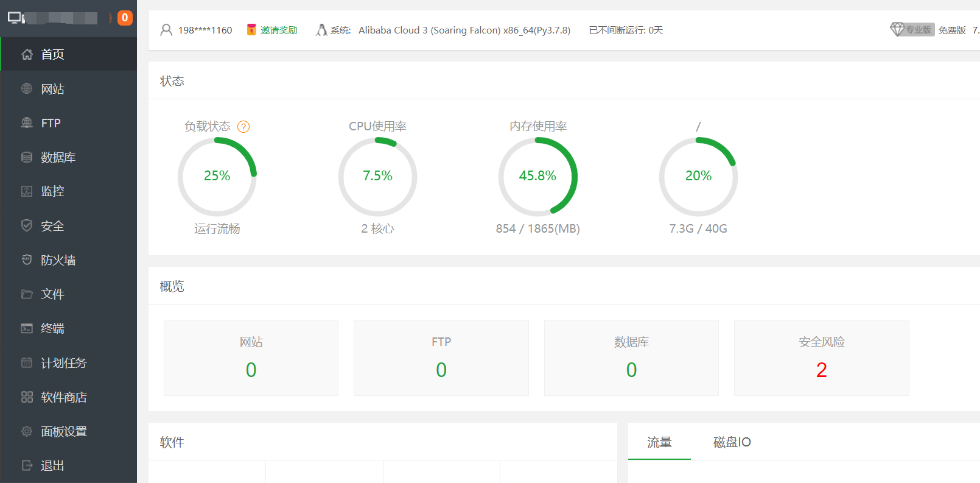Viewport: 980px width, 483px height.
Task: Click the globe icon beside 网站
Action: point(27,88)
